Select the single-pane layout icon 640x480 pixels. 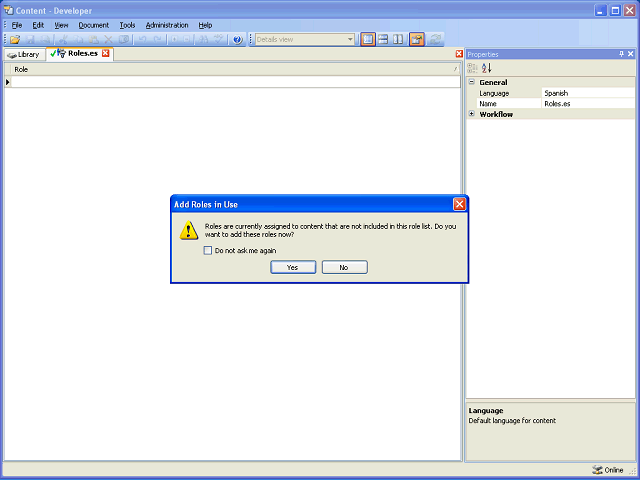(x=368, y=40)
